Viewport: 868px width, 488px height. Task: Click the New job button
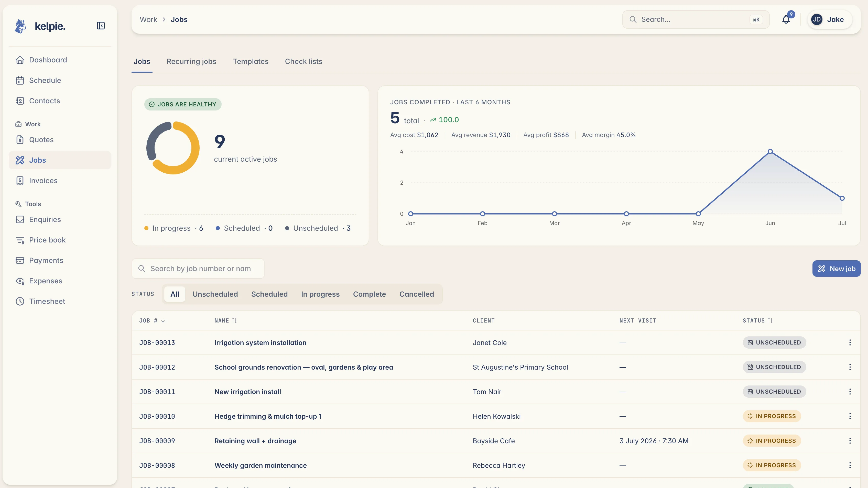(x=836, y=269)
